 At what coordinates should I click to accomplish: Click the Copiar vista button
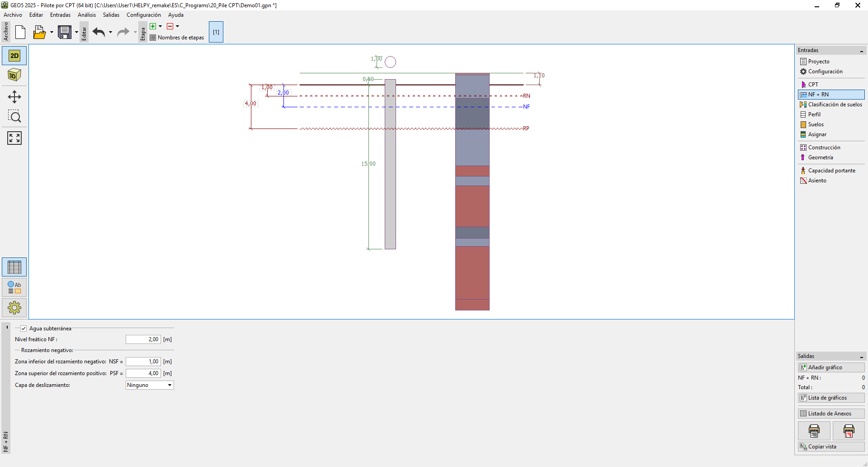click(x=831, y=447)
